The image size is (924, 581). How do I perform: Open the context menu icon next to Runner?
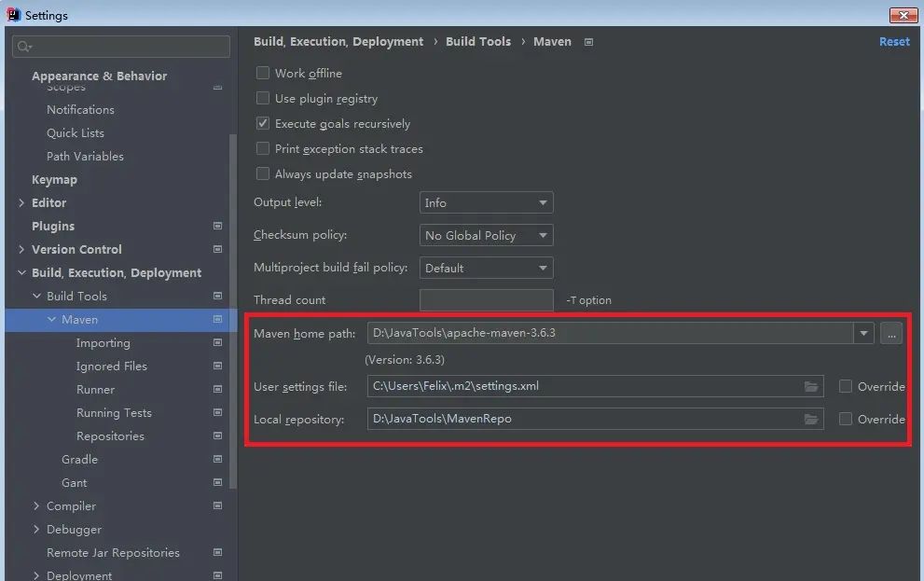tap(217, 389)
